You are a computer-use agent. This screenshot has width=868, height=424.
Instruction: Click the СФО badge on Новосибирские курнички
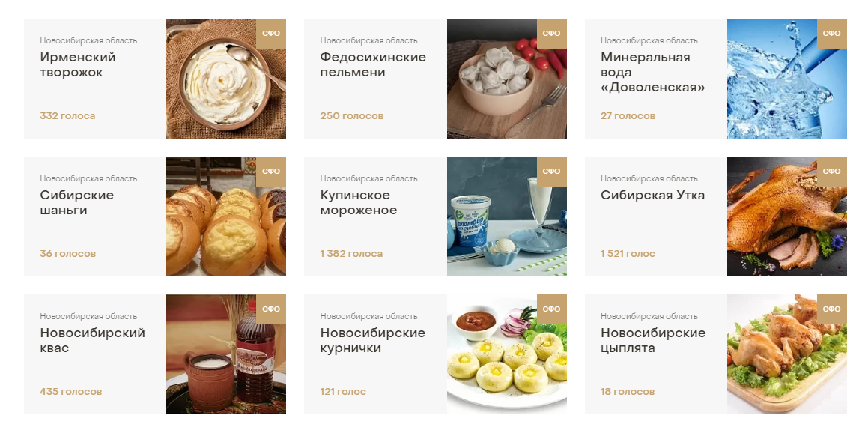coord(551,309)
